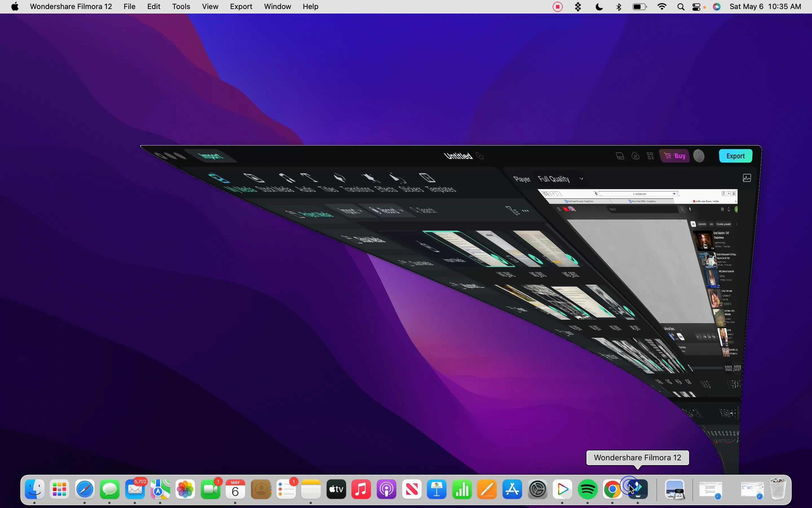Click the Siri icon in menu bar

[717, 7]
